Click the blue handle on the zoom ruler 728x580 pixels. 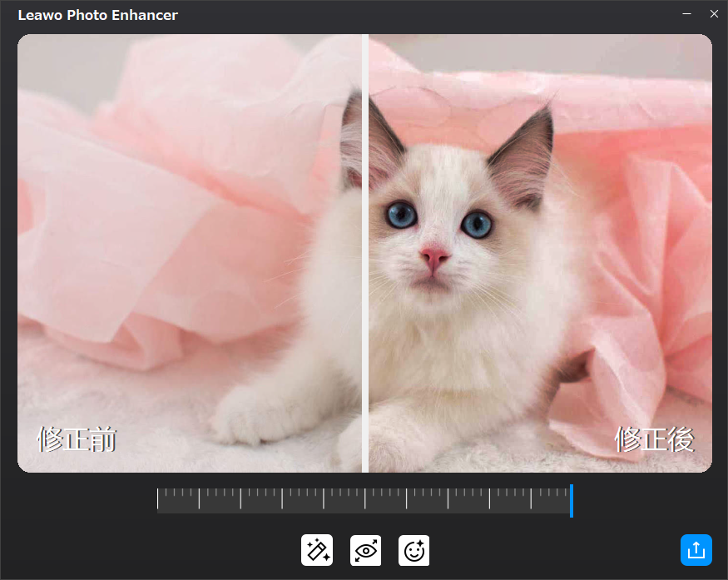[572, 500]
